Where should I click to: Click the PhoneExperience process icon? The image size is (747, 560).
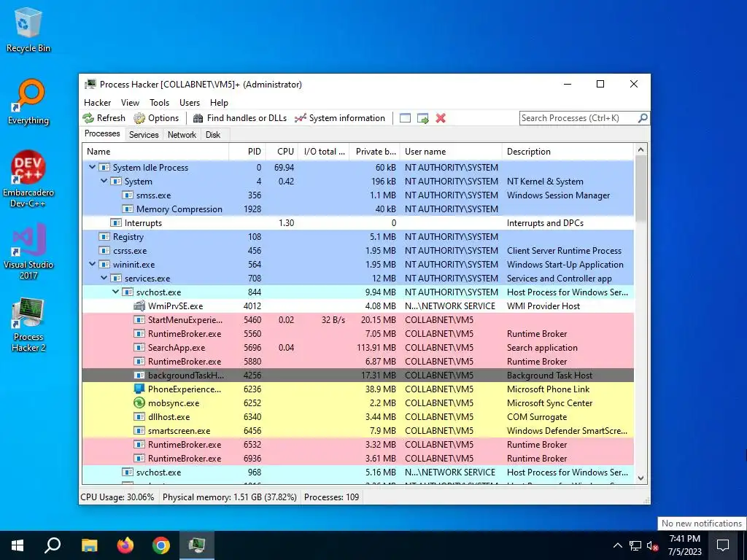[x=139, y=389]
